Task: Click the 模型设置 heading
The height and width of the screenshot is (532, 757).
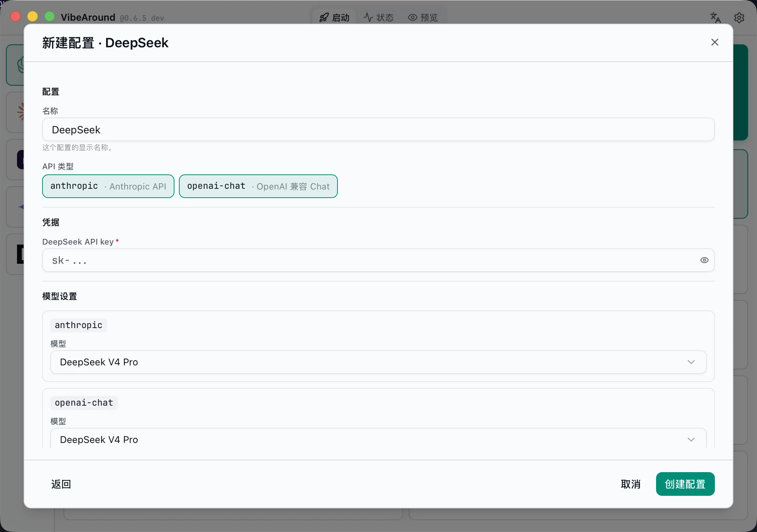Action: pyautogui.click(x=60, y=296)
